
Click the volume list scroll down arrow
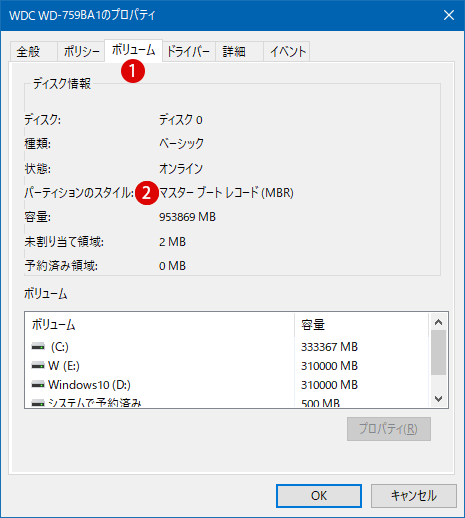[438, 399]
